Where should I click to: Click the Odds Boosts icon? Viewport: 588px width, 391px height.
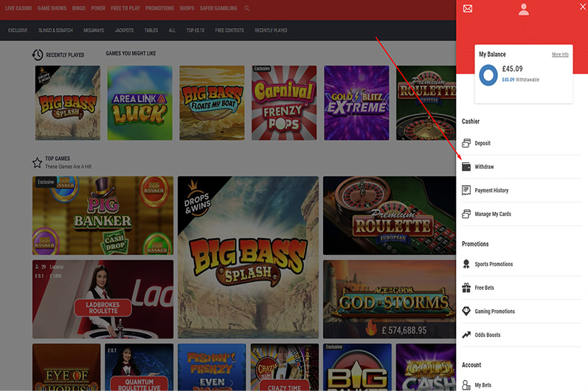(x=466, y=335)
